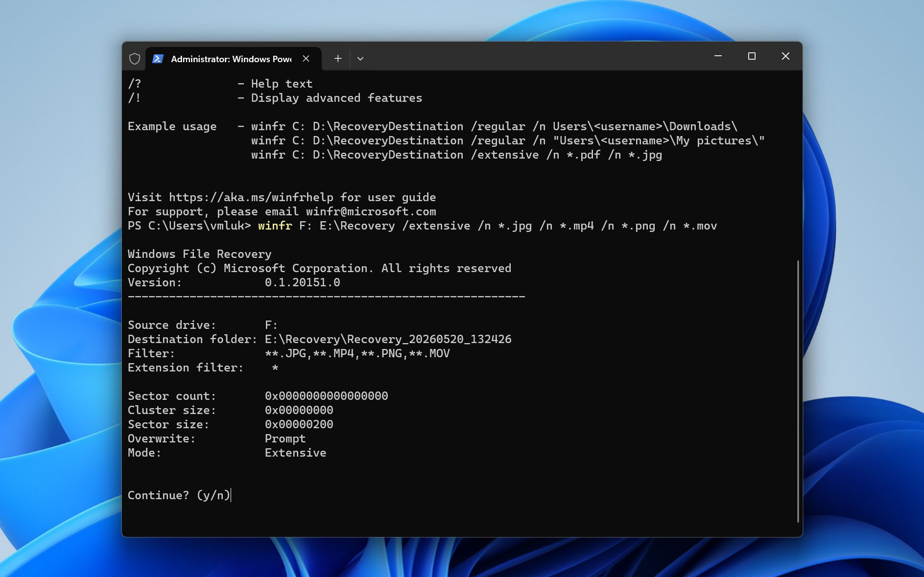Click the cluster size '0x00000000'

pos(299,410)
